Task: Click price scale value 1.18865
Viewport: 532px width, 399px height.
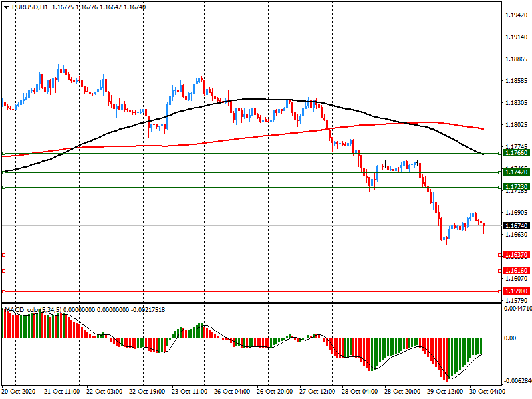Action: tap(517, 59)
